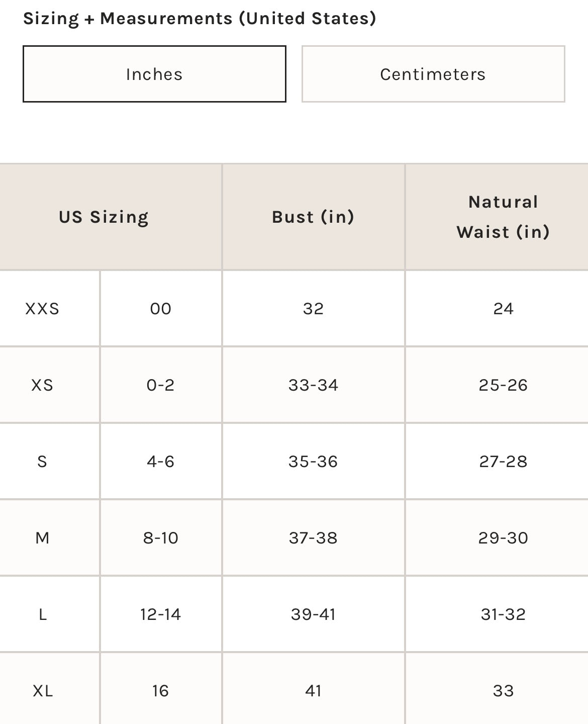
Task: Switch measurements to Centimeters
Action: (433, 74)
